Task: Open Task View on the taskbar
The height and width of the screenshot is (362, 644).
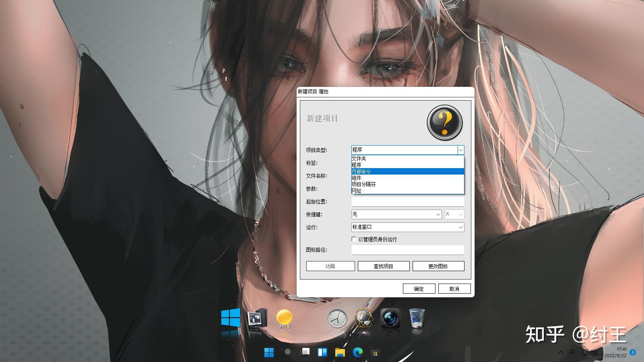Action: pyautogui.click(x=305, y=352)
